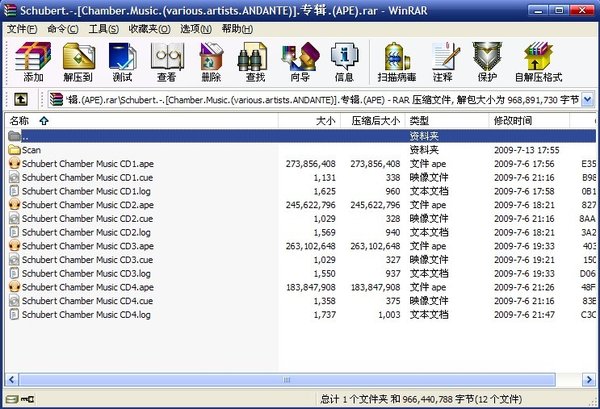The width and height of the screenshot is (600, 409).
Task: Click the archive path text field
Action: point(321,100)
